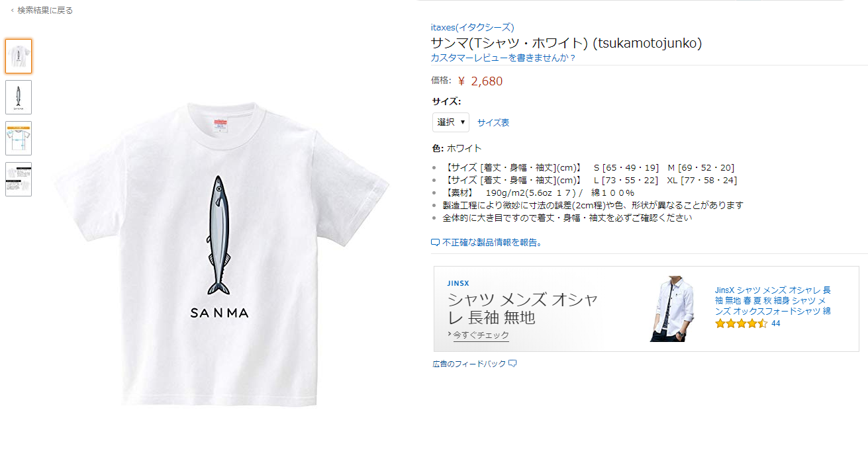Open the JinsX shirt product title link
Image resolution: width=868 pixels, height=467 pixels.
(773, 300)
